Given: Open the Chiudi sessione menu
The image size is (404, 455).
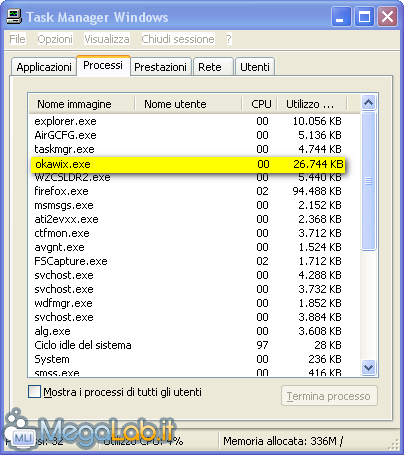Looking at the screenshot, I should point(178,39).
